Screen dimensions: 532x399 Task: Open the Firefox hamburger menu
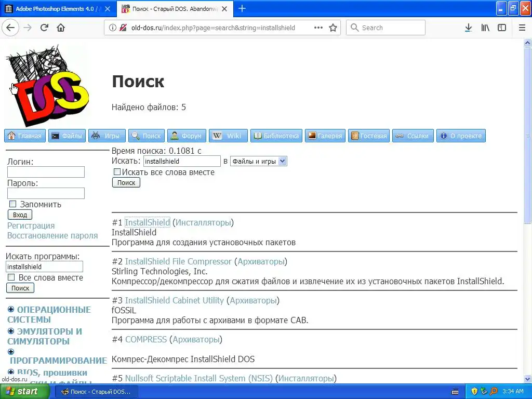click(x=522, y=28)
